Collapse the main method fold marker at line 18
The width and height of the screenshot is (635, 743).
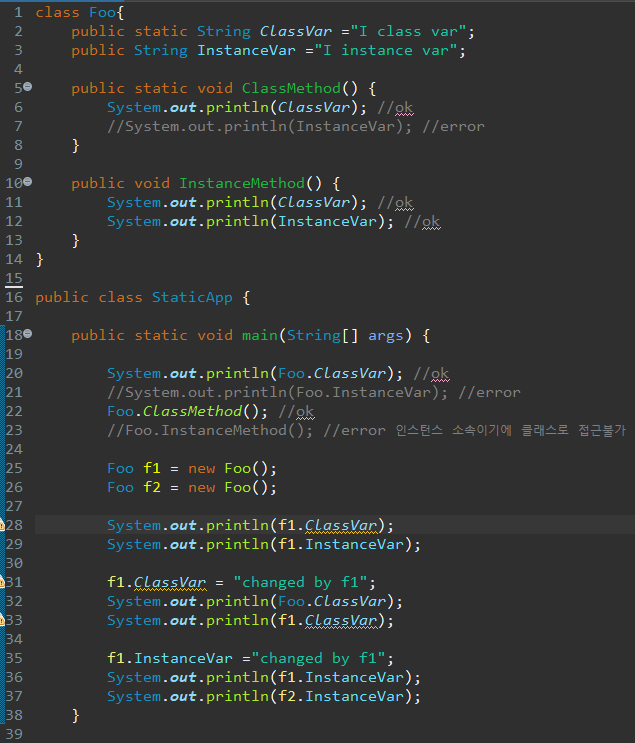[28, 334]
